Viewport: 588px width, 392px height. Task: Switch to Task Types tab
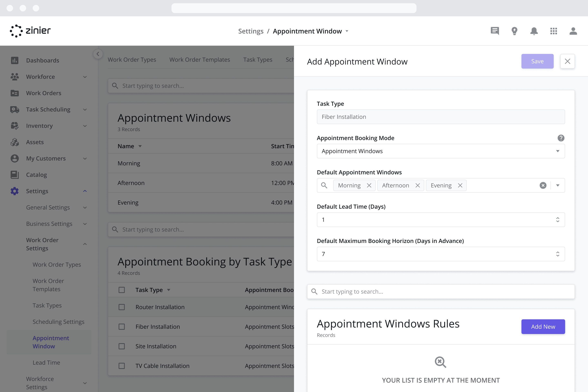click(x=257, y=59)
